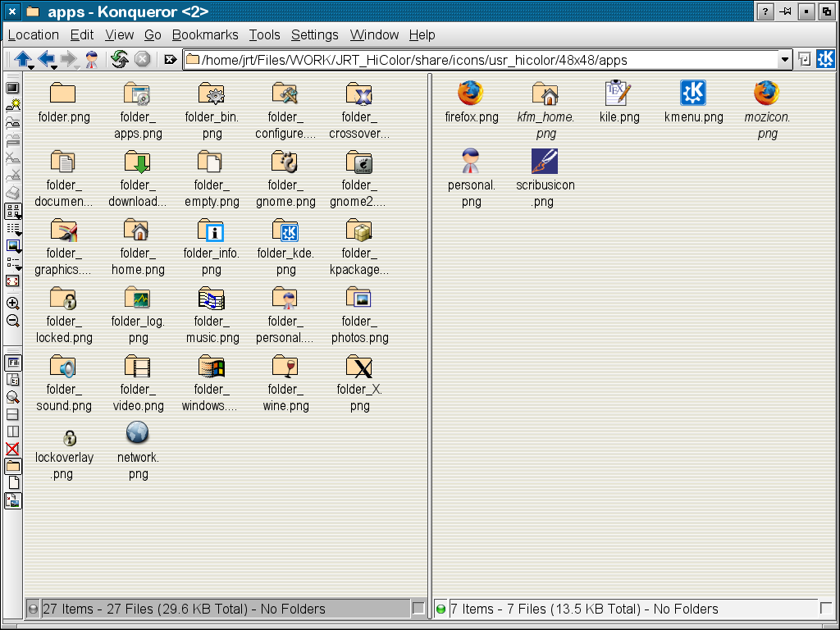
Task: Click the KDE gear throbber icon
Action: 825,59
